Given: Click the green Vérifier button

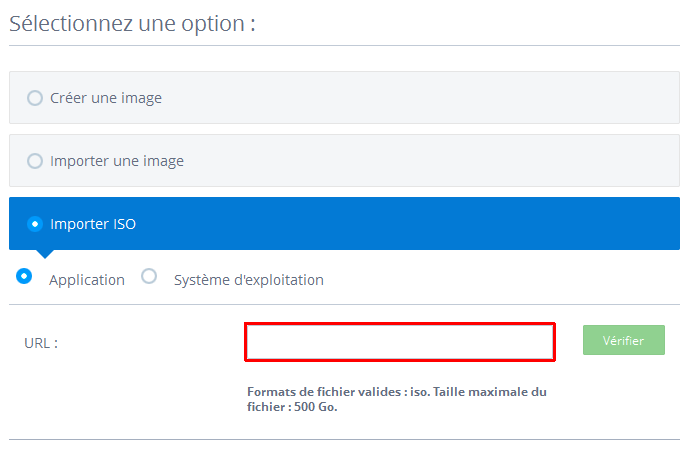Looking at the screenshot, I should coord(624,340).
